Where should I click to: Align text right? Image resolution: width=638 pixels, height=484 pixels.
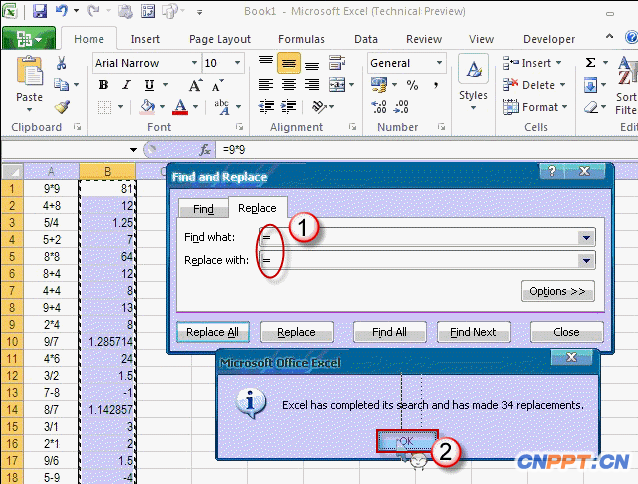point(312,85)
